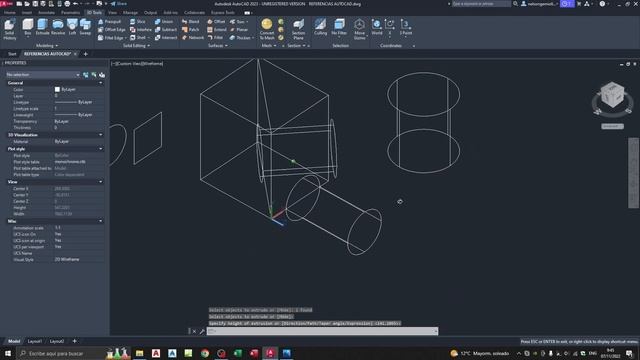Open the Output ribbon tab
The width and height of the screenshot is (640, 360).
click(150, 13)
